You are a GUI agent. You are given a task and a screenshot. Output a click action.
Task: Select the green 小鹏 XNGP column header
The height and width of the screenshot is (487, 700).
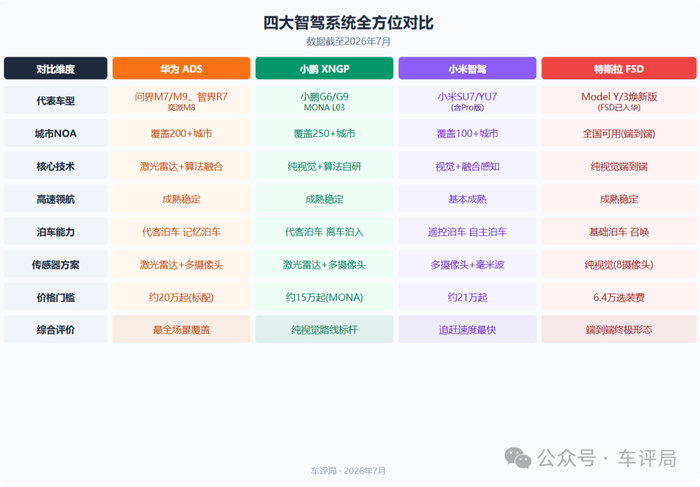tap(324, 68)
